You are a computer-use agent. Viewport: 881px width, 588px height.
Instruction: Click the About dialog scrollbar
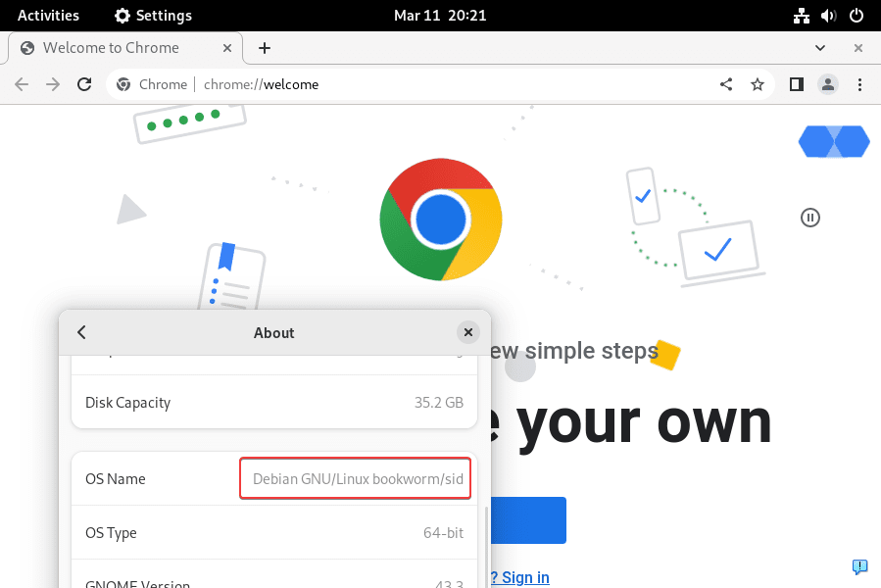coord(486,547)
